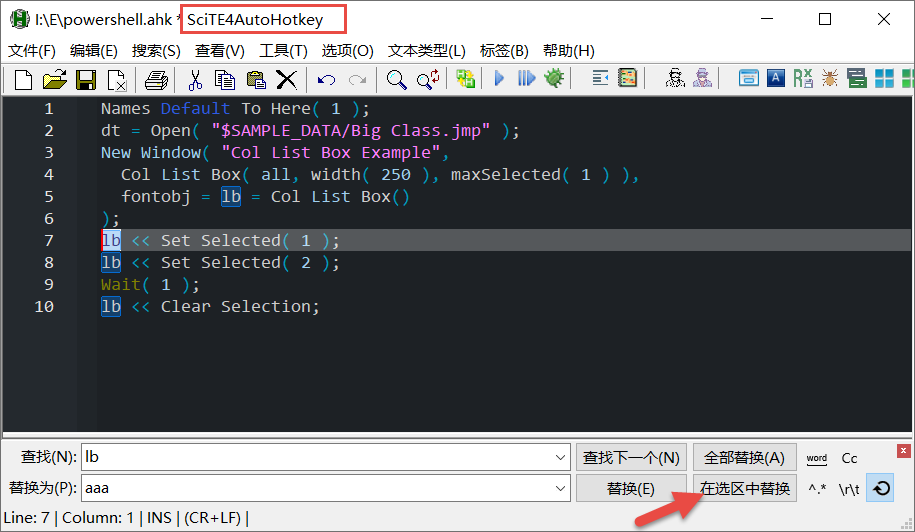This screenshot has height=532, width=915.
Task: Click the word fontobj on line 5
Action: pos(156,197)
